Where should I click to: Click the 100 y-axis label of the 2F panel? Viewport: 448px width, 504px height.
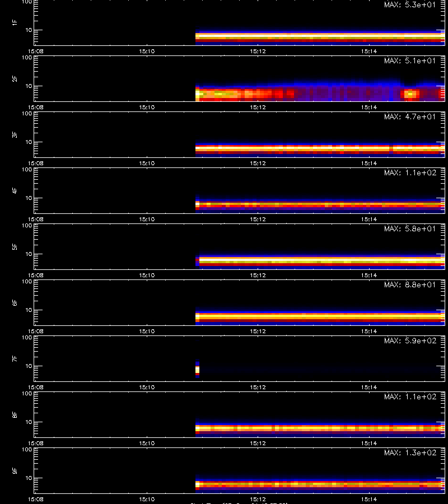coord(27,58)
